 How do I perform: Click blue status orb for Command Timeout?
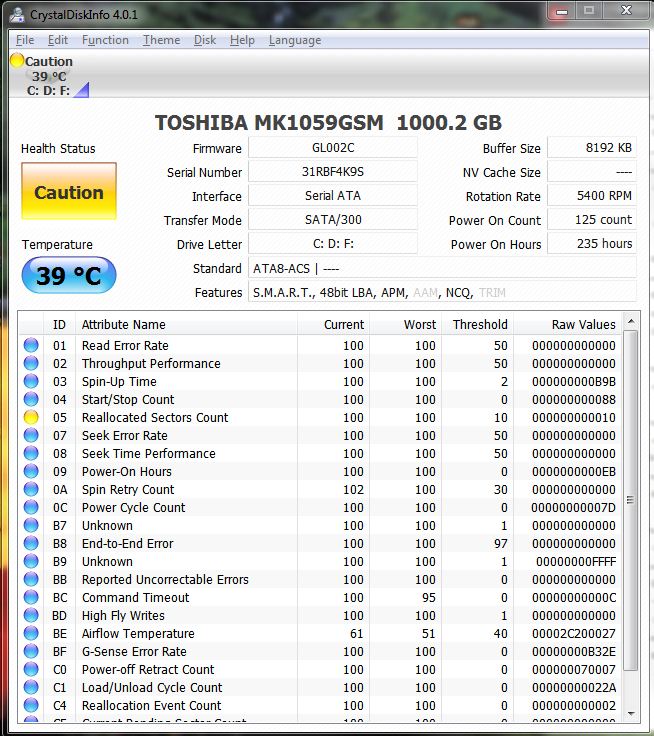point(31,597)
